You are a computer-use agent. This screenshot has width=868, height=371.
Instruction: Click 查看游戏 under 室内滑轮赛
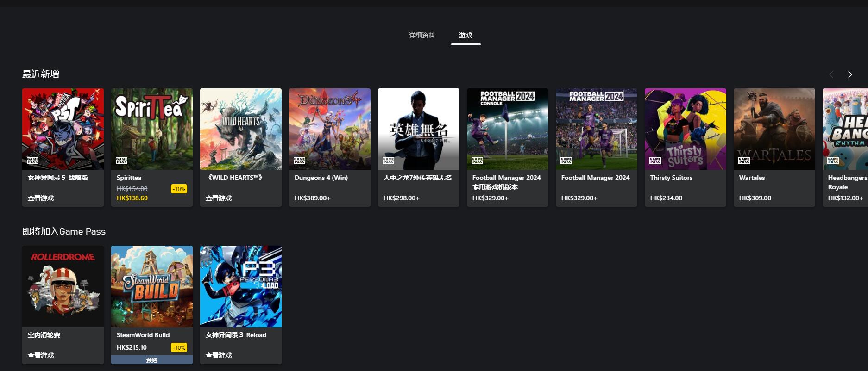41,355
